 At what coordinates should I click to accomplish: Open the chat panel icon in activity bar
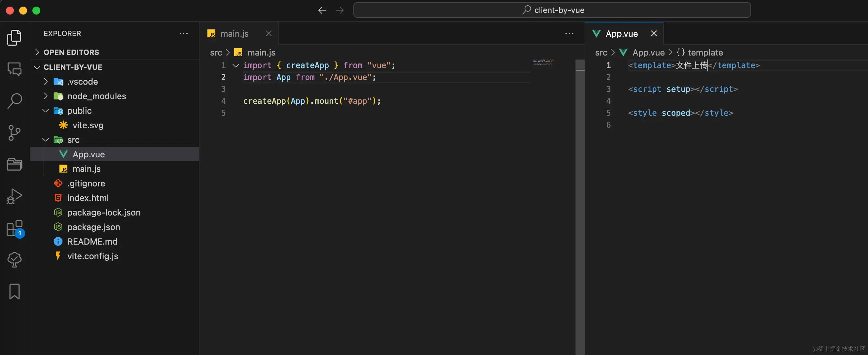tap(15, 69)
